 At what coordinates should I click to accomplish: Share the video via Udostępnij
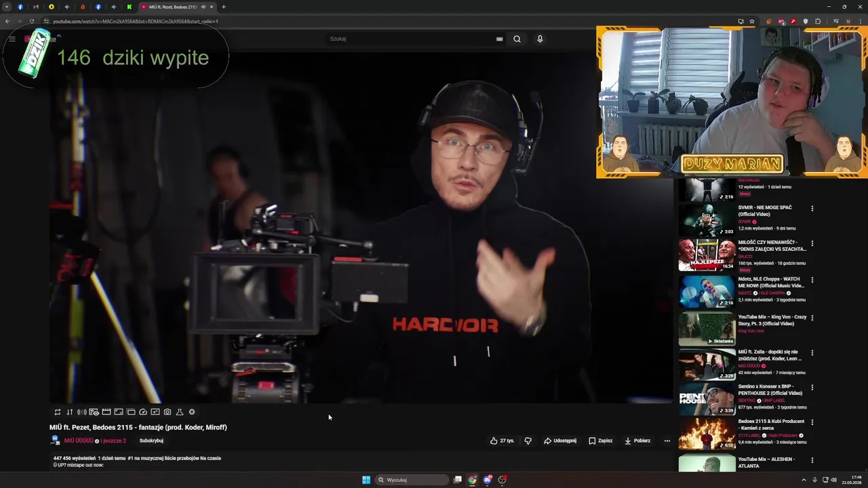click(560, 441)
